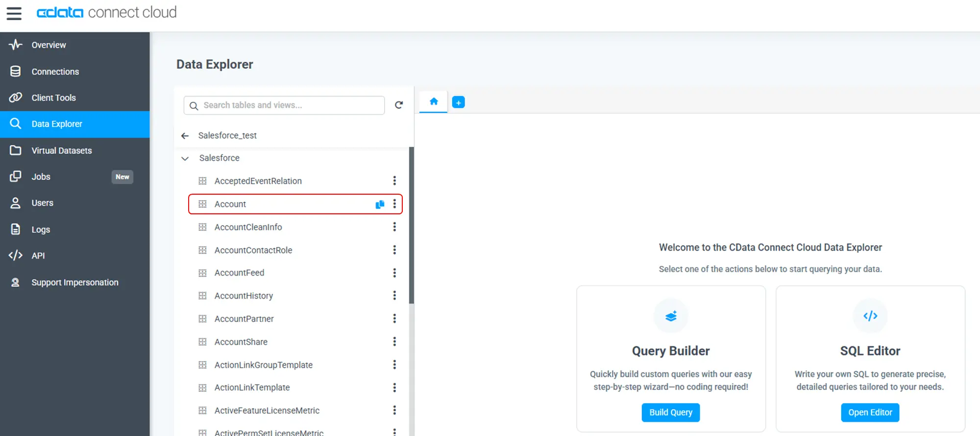Click the table list scrollbar
This screenshot has height=436, width=980.
[412, 226]
